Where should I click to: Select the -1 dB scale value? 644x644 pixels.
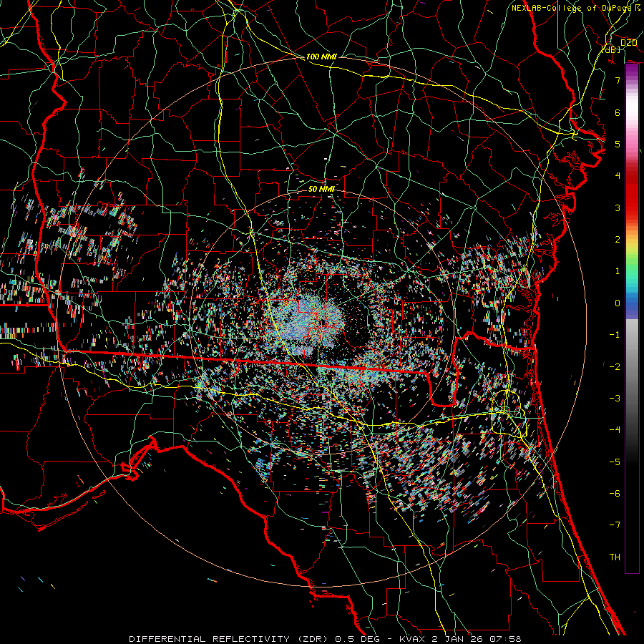[x=615, y=335]
